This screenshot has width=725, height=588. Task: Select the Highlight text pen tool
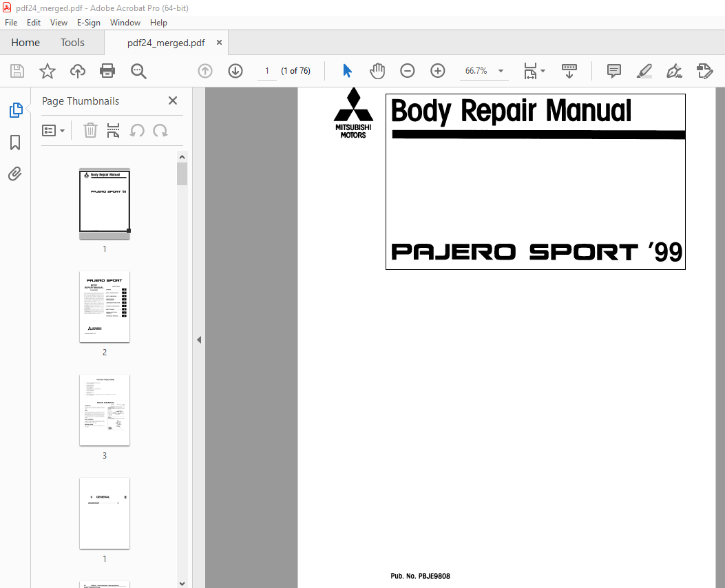[644, 71]
